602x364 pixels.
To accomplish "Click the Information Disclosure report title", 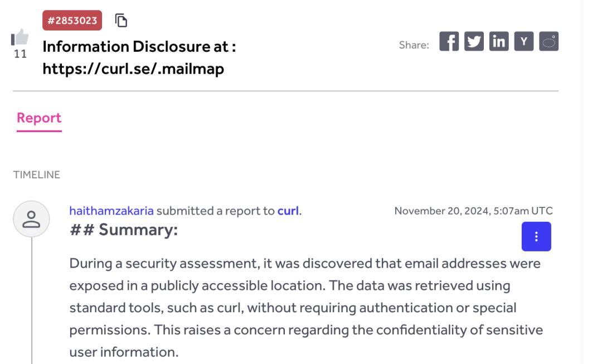I will point(139,57).
